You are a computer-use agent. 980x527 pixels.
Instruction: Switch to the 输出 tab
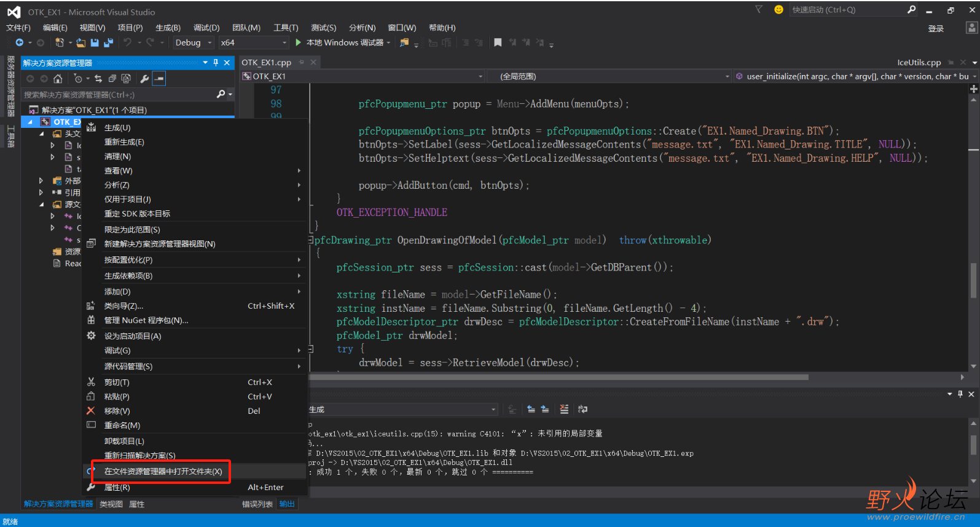pos(287,504)
